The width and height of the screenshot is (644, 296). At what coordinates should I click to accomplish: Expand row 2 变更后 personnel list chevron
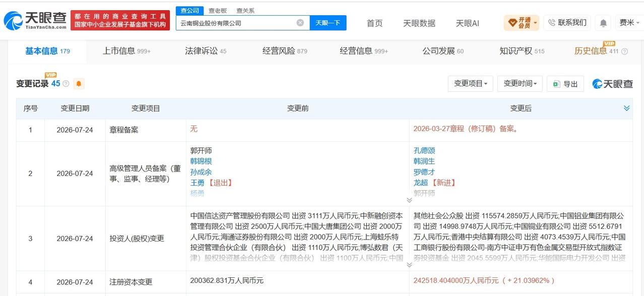[x=409, y=200]
